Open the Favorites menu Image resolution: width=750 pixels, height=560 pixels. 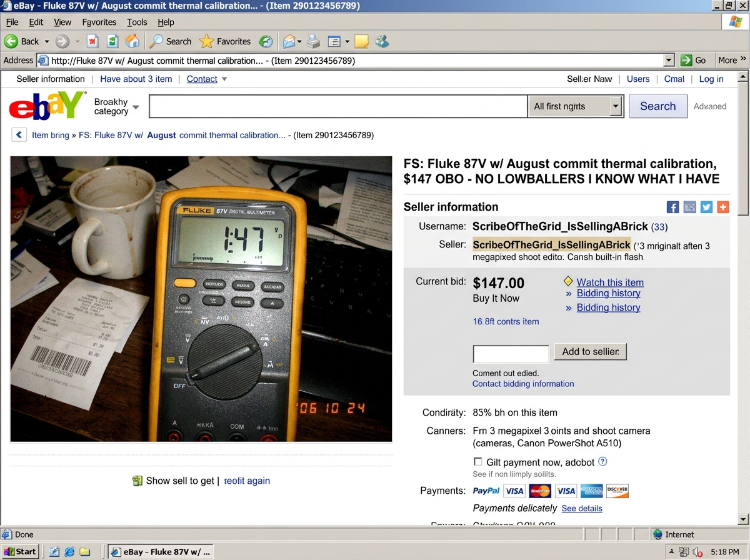point(99,22)
